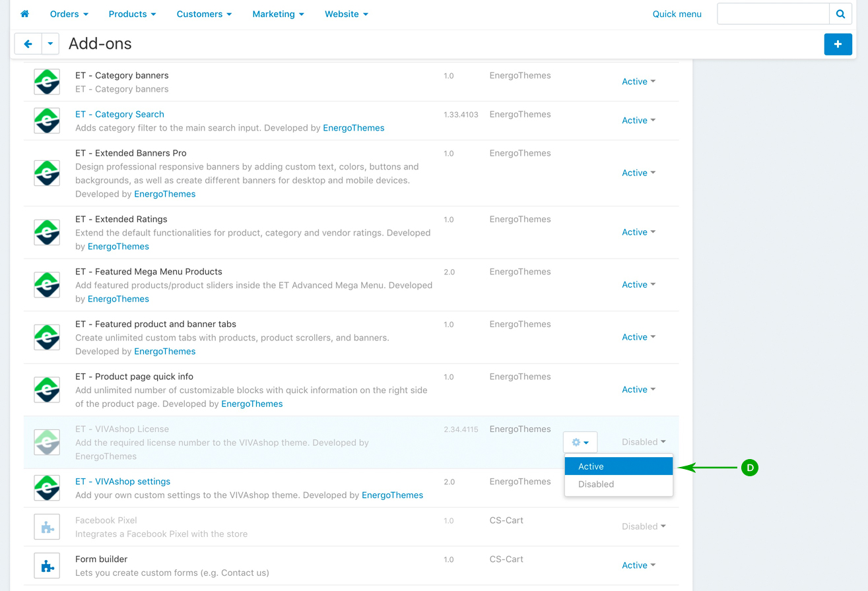Open Active status dropdown for Form builder
The width and height of the screenshot is (868, 591).
point(638,565)
